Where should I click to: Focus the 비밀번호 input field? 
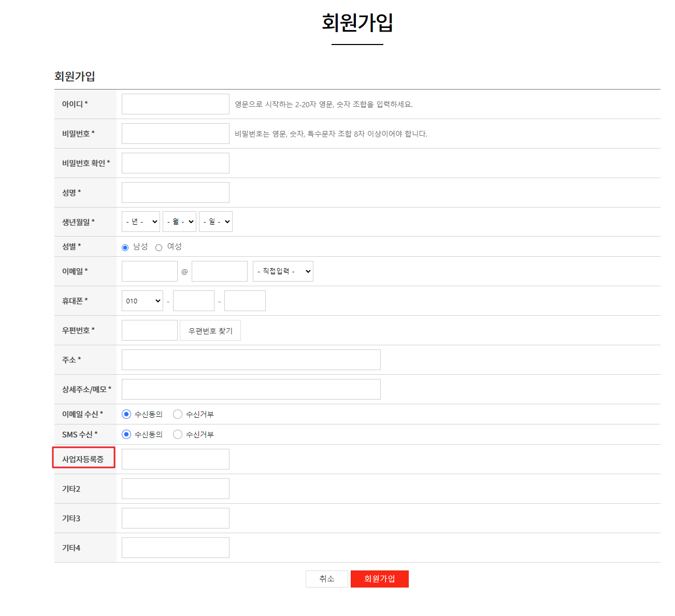pyautogui.click(x=175, y=134)
